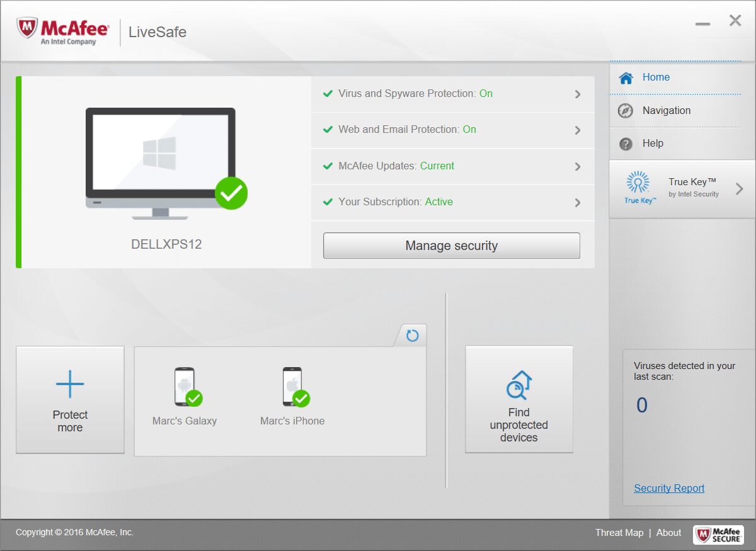Click the Protect more label
The height and width of the screenshot is (551, 756).
point(70,421)
